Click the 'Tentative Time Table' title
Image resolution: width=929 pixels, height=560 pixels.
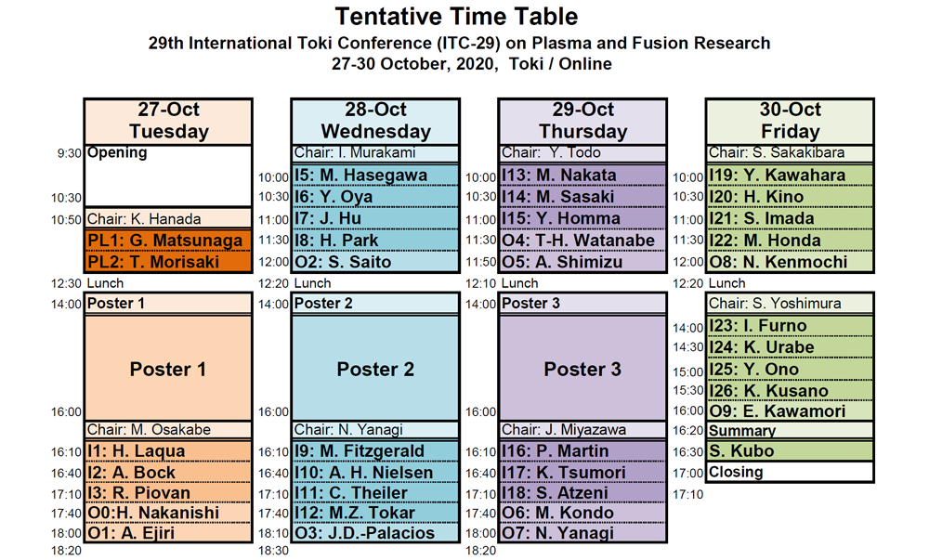pyautogui.click(x=456, y=16)
